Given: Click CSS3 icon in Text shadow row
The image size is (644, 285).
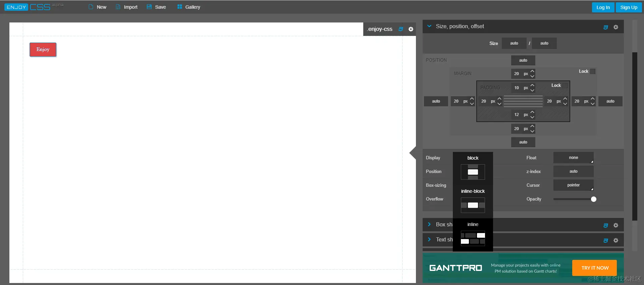Looking at the screenshot, I should point(606,240).
